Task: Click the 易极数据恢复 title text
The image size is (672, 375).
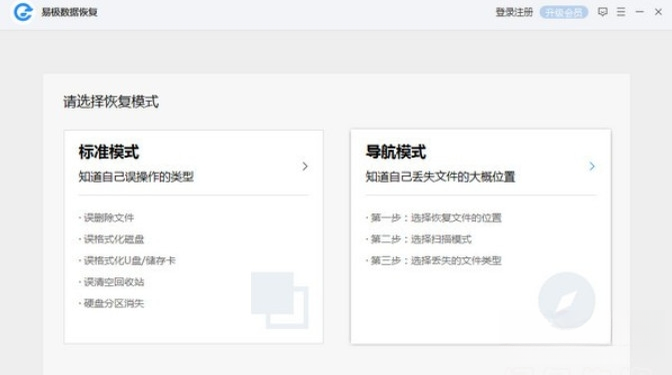Action: [69, 12]
